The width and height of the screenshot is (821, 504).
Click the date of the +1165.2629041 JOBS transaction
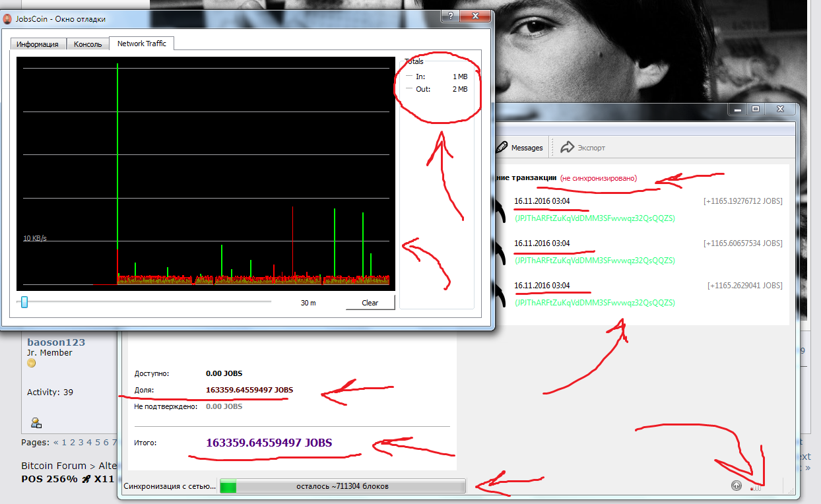[x=542, y=286]
